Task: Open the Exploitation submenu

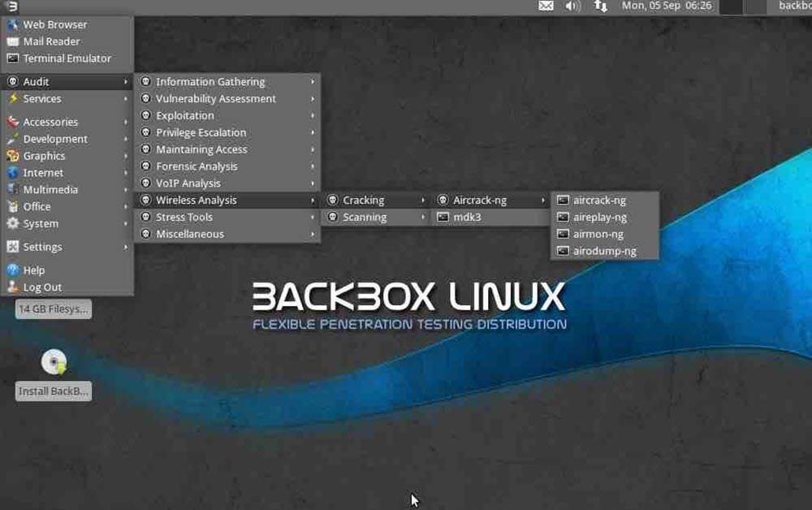Action: coord(227,115)
